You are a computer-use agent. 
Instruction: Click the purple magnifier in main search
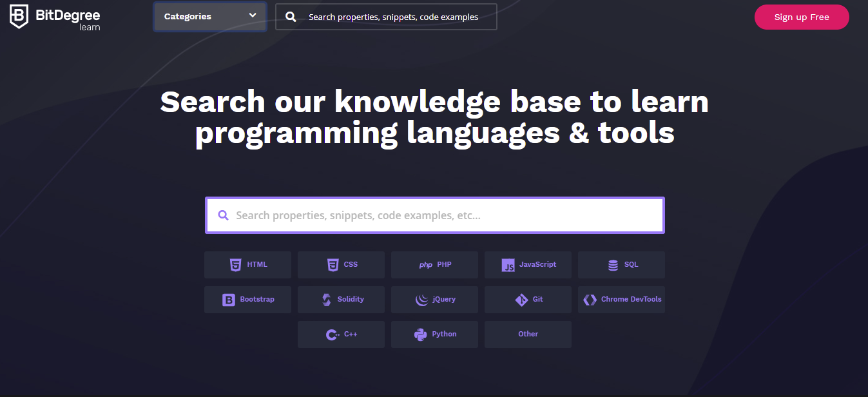(224, 215)
